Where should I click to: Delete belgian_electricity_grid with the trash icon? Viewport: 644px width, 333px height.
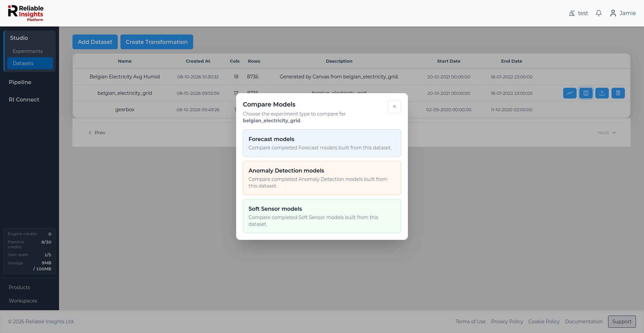click(618, 93)
